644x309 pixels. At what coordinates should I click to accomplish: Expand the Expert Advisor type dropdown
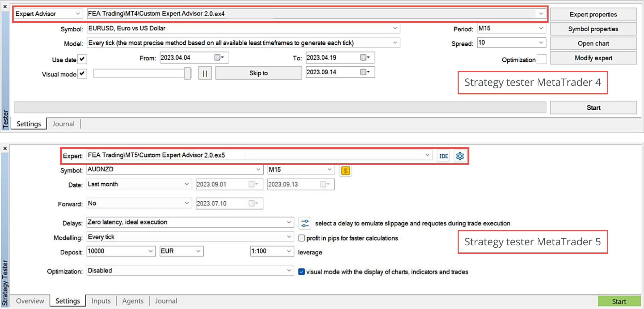[78, 14]
